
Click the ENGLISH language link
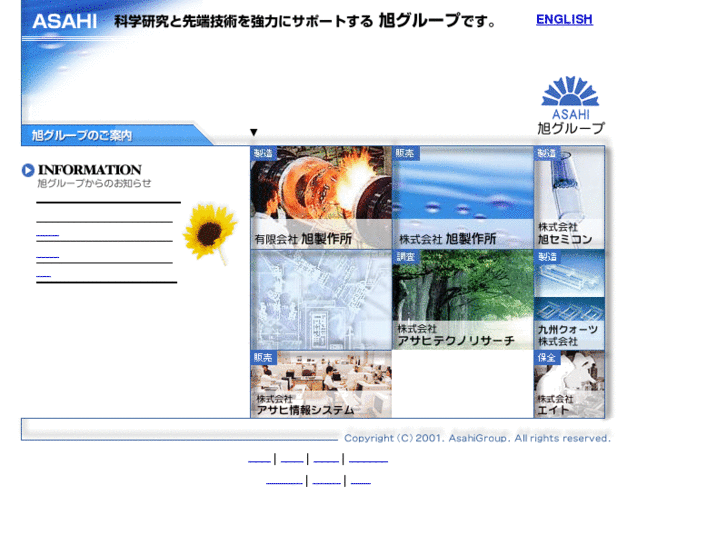564,19
